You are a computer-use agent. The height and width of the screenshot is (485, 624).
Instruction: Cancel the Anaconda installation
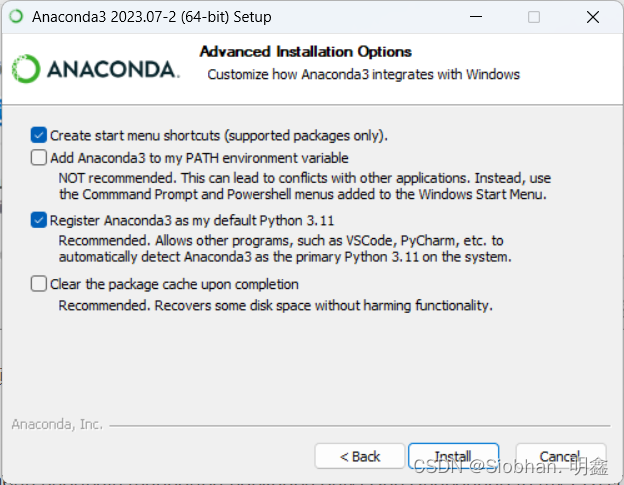(561, 456)
